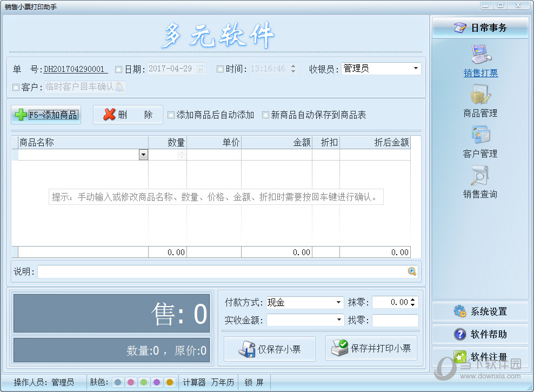This screenshot has height=392, width=534.
Task: Click the red X delete icon
Action: click(x=109, y=115)
